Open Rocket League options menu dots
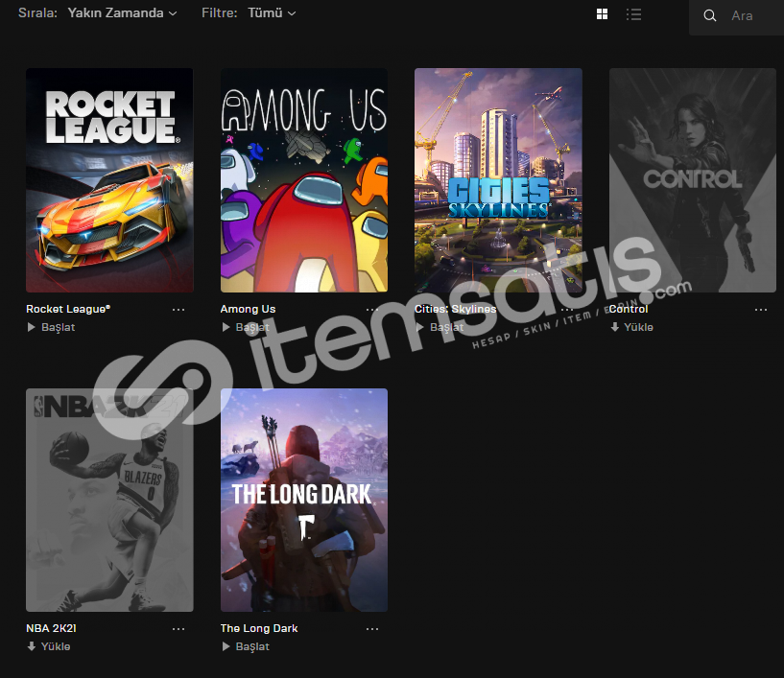 [x=178, y=310]
